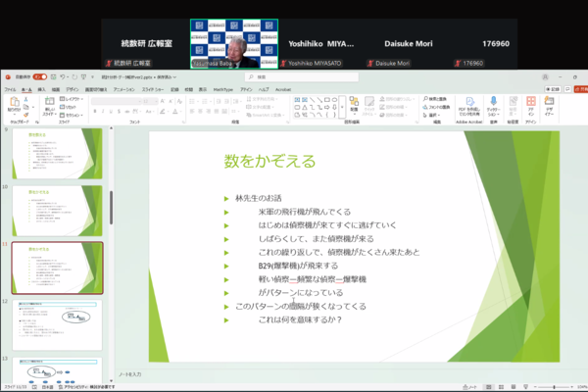Select slide 12 thumbnail
The image size is (588, 392).
58,324
